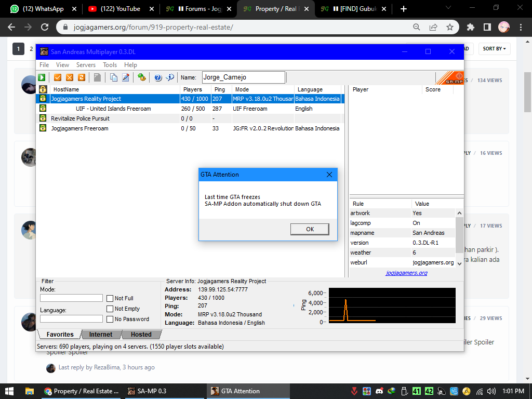Click OK in GTA Attention dialog
Screen dimensions: 532x399
click(310, 229)
